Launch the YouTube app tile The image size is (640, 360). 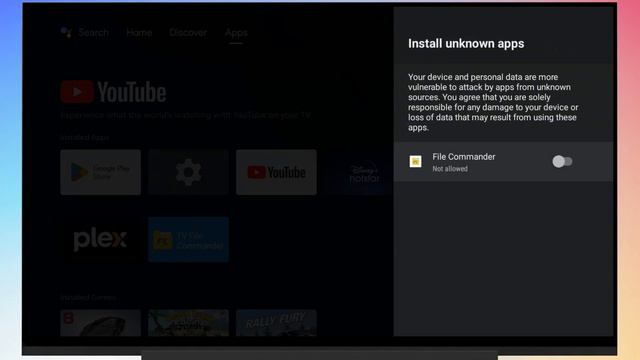(276, 172)
